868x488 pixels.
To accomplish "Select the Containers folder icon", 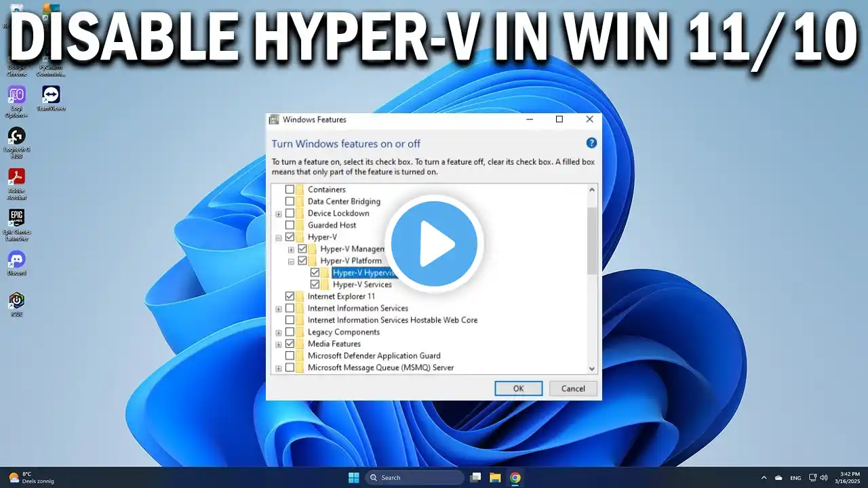I will [x=300, y=190].
